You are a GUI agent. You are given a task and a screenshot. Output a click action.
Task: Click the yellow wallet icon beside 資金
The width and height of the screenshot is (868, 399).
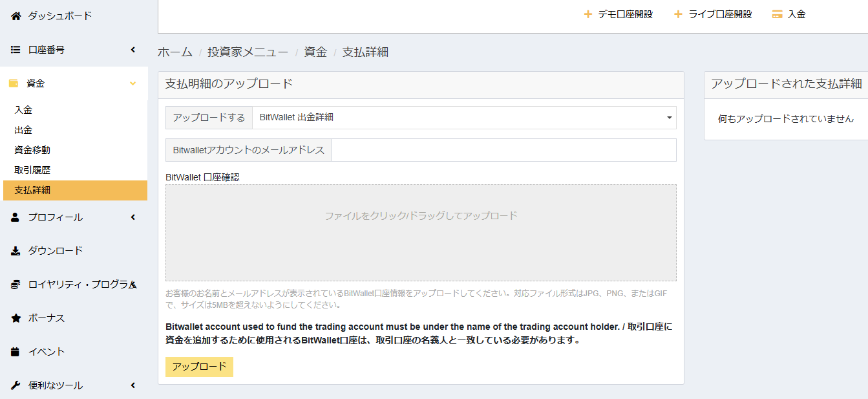click(14, 83)
